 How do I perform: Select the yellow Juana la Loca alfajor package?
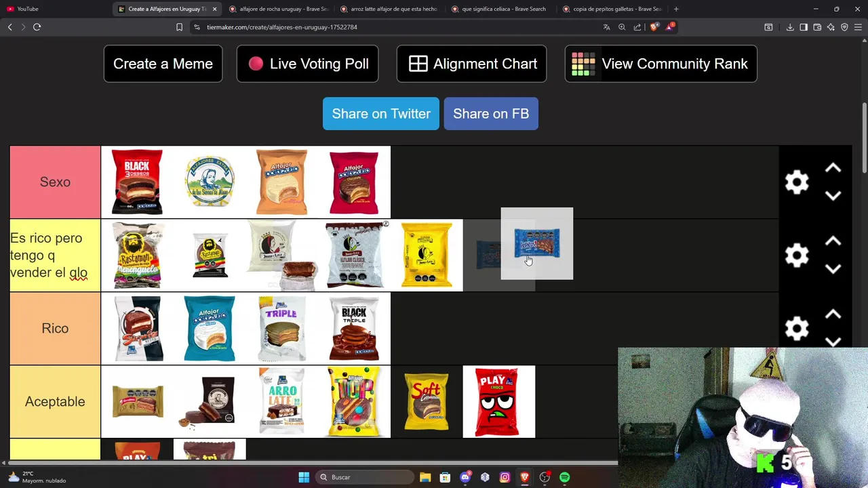point(427,256)
